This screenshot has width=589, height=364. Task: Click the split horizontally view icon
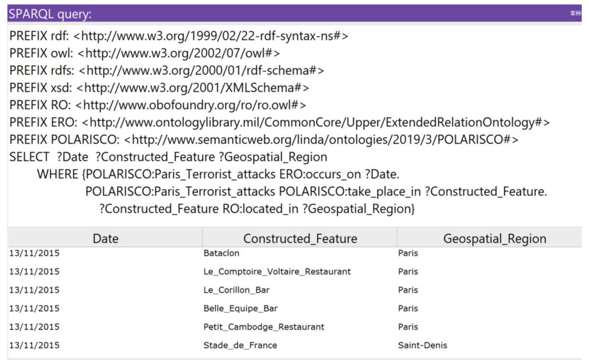click(x=578, y=13)
